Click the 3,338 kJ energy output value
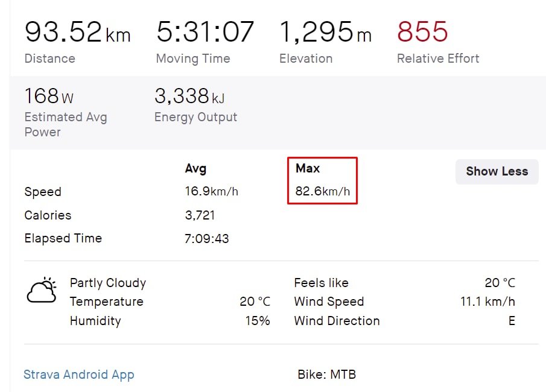Viewport: 546px width, 392px height. [x=189, y=96]
